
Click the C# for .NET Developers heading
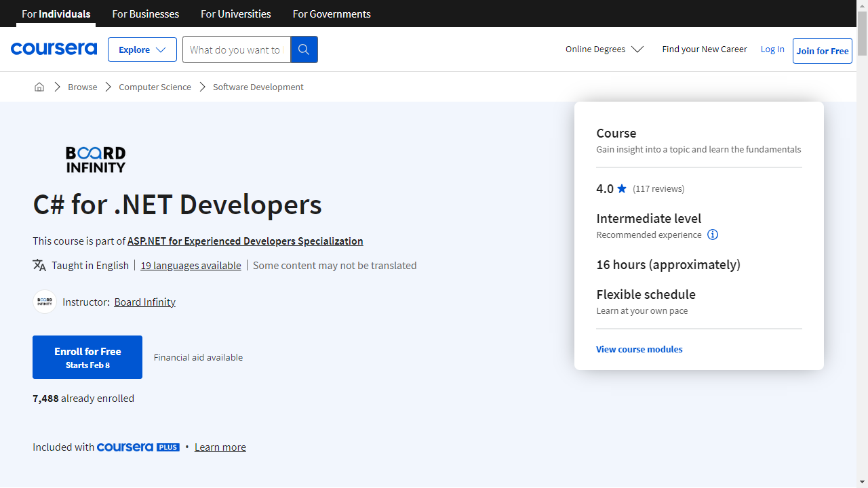coord(178,205)
